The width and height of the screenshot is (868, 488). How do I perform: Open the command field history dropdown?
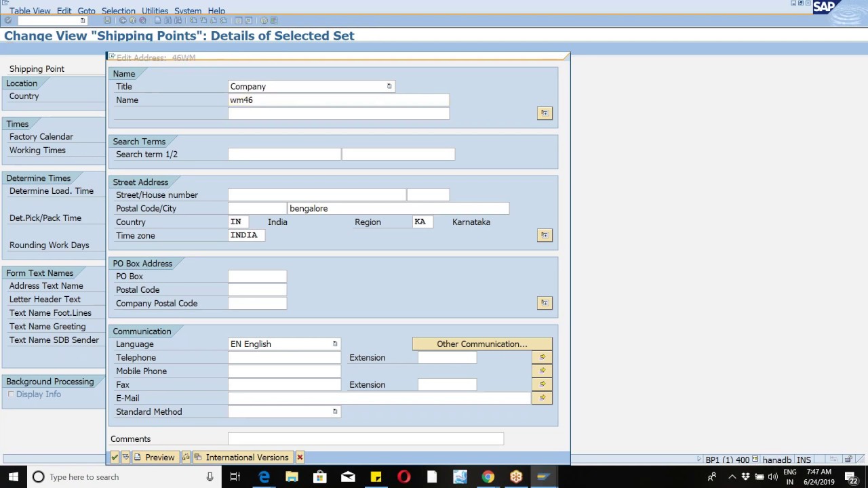click(x=83, y=20)
